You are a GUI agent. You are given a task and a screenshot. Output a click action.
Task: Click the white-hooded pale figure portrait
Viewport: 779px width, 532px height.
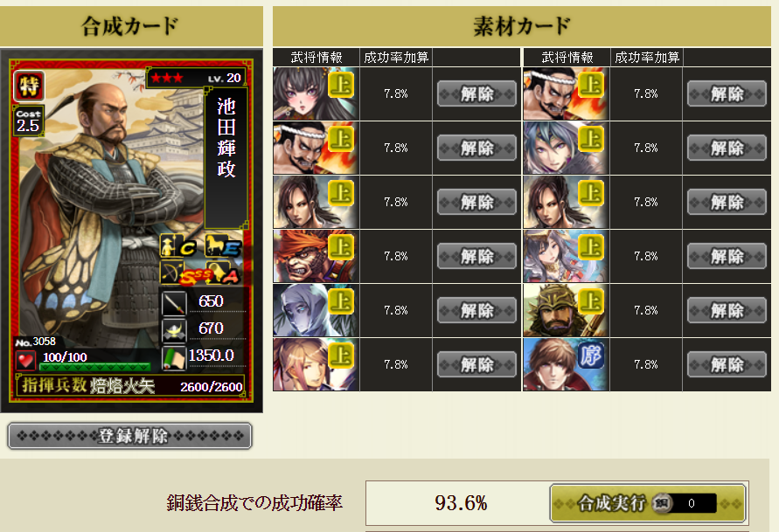click(x=316, y=310)
